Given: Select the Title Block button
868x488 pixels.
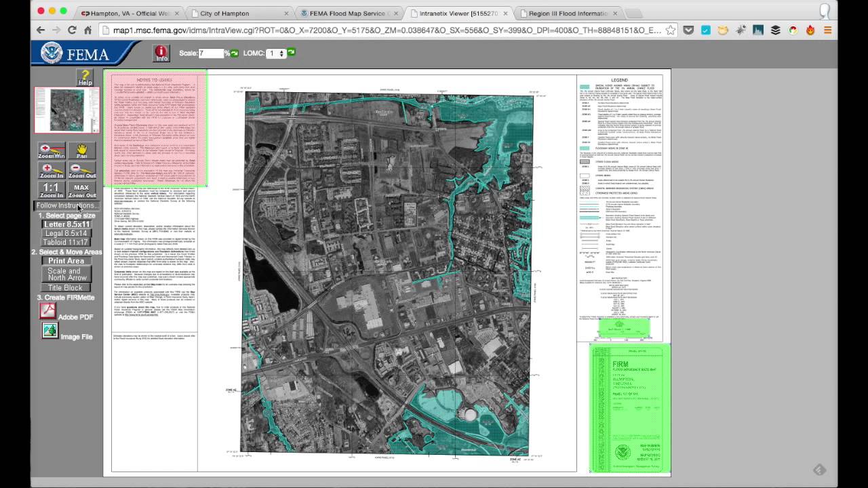Looking at the screenshot, I should pos(66,288).
